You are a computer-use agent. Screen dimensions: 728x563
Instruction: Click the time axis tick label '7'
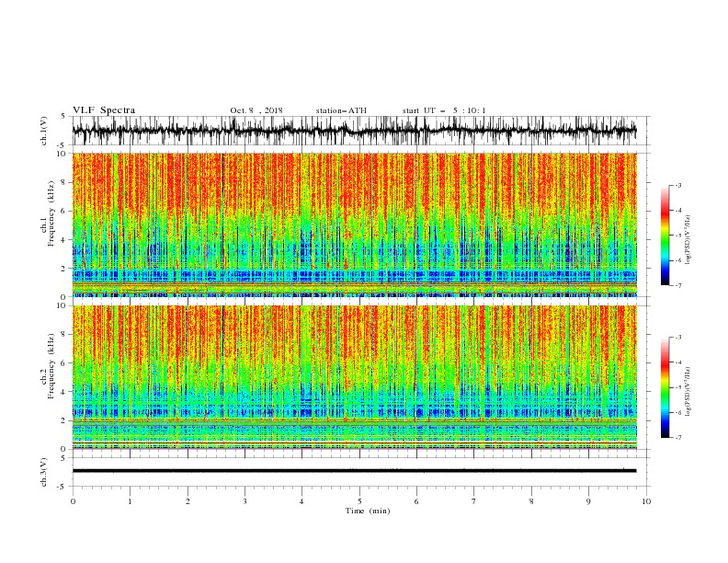coord(474,501)
